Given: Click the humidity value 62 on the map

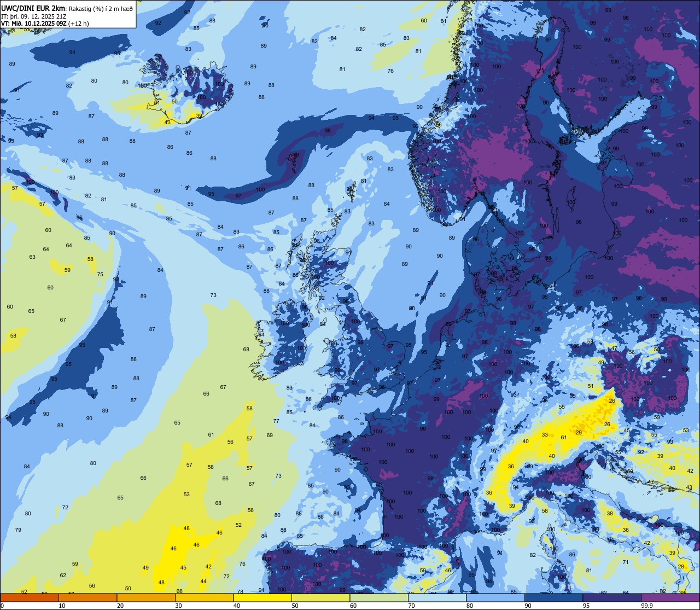Looking at the screenshot, I should coord(63,576).
